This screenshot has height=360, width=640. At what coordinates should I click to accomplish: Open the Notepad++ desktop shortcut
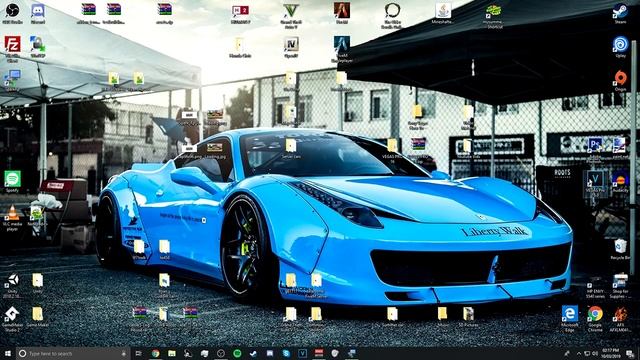click(x=37, y=215)
